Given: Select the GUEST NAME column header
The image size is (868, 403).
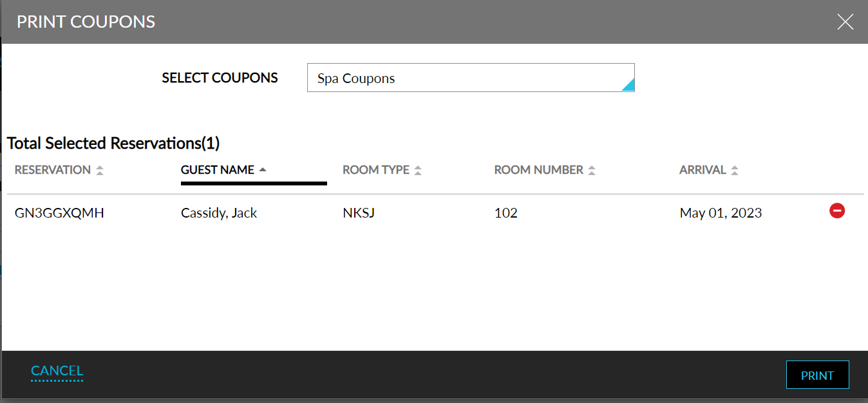Looking at the screenshot, I should [x=217, y=169].
